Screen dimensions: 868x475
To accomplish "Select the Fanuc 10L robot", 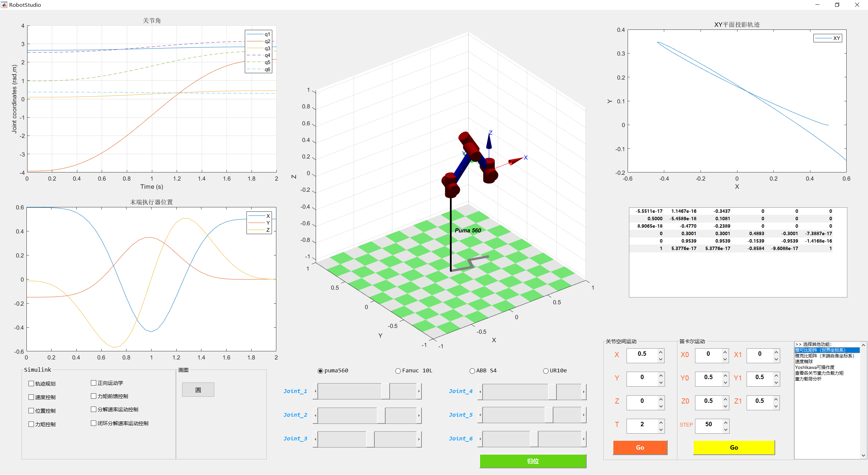I will point(397,371).
